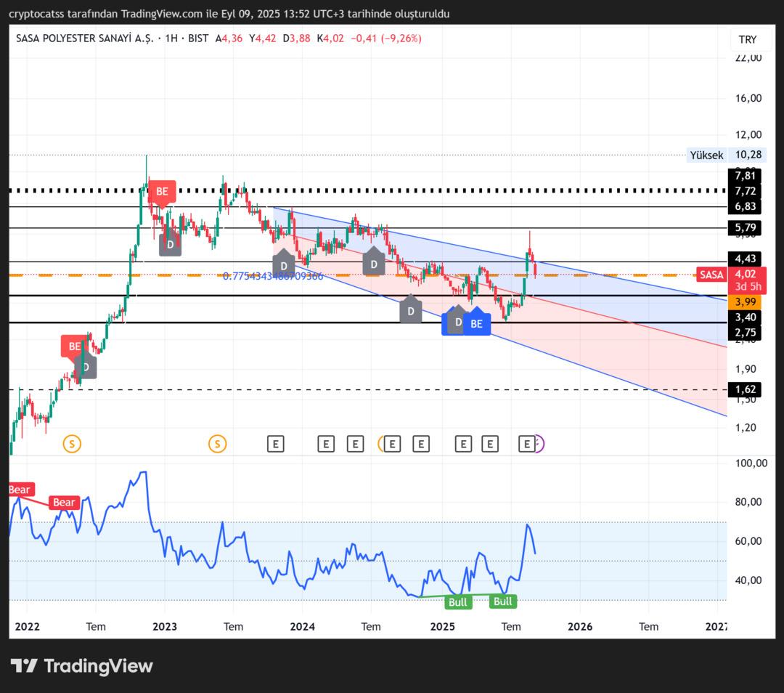
Task: Click the 2024 label on time axis
Action: pos(303,626)
